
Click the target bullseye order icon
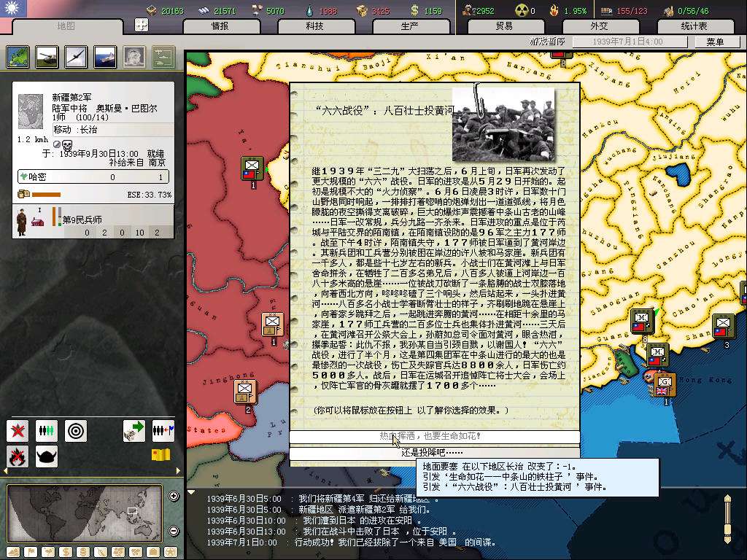coord(76,431)
